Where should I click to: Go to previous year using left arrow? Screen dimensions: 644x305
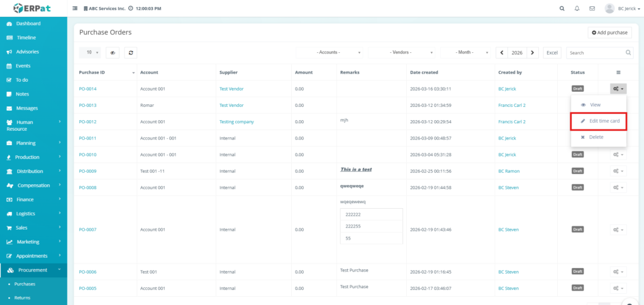point(502,53)
